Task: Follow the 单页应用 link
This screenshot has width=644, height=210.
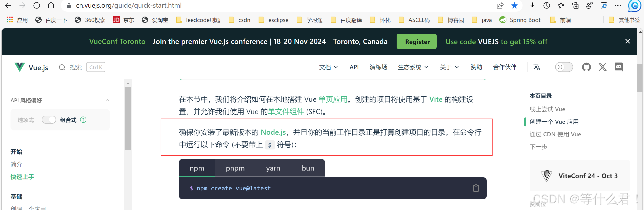Action: pos(333,100)
